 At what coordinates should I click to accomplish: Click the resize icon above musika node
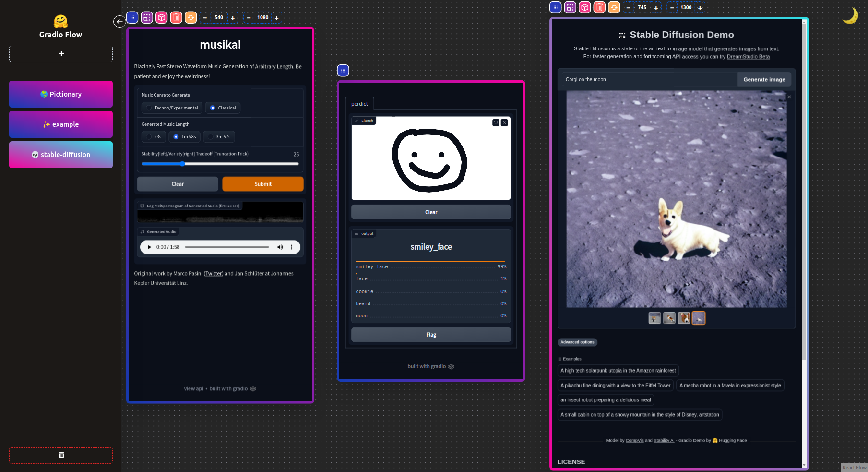pos(147,18)
